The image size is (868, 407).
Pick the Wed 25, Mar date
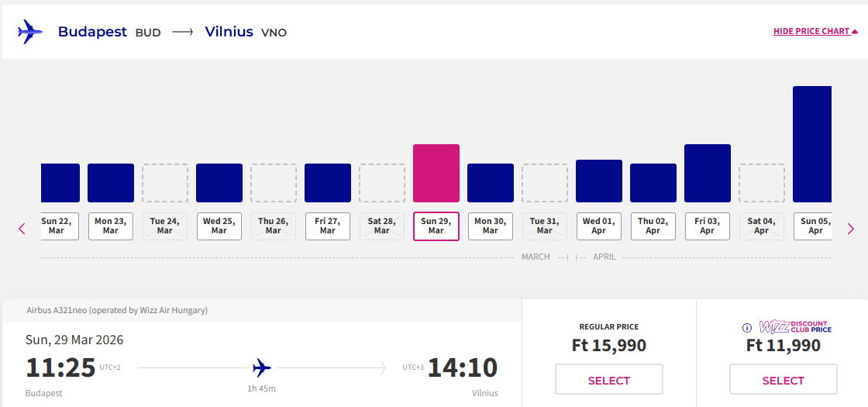click(x=219, y=226)
